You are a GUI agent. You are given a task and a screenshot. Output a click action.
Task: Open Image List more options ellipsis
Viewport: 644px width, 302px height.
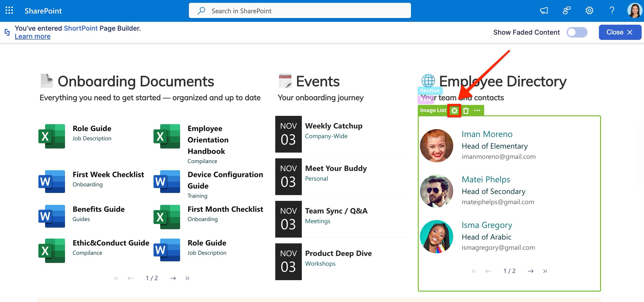point(477,110)
